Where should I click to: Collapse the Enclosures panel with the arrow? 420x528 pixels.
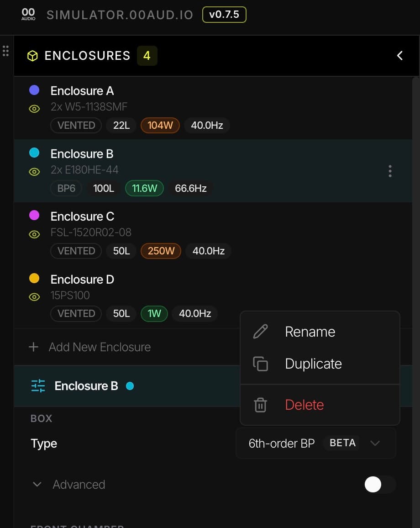[x=399, y=56]
